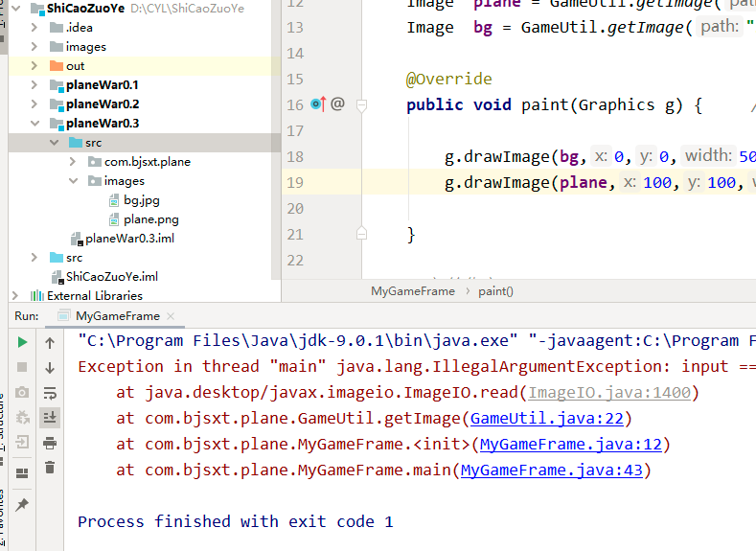Collapse the ShiCaoZuoYe project root
This screenshot has height=551, width=756.
click(16, 9)
